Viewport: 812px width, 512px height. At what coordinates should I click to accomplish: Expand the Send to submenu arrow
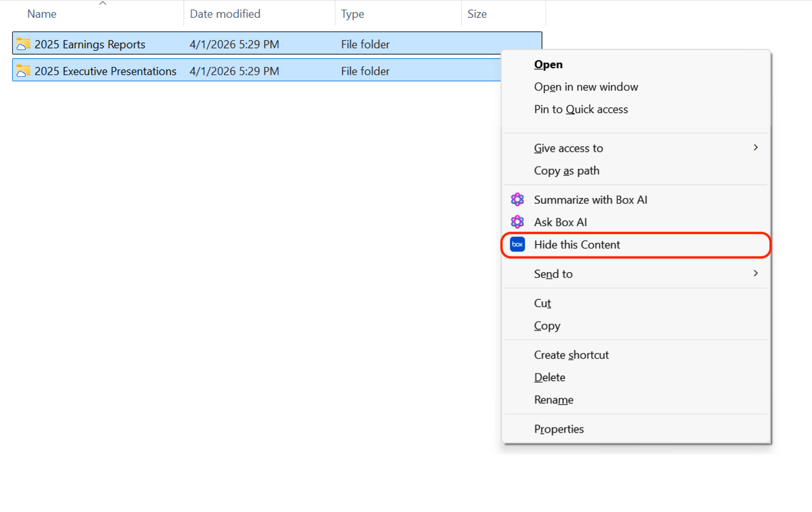click(x=755, y=273)
